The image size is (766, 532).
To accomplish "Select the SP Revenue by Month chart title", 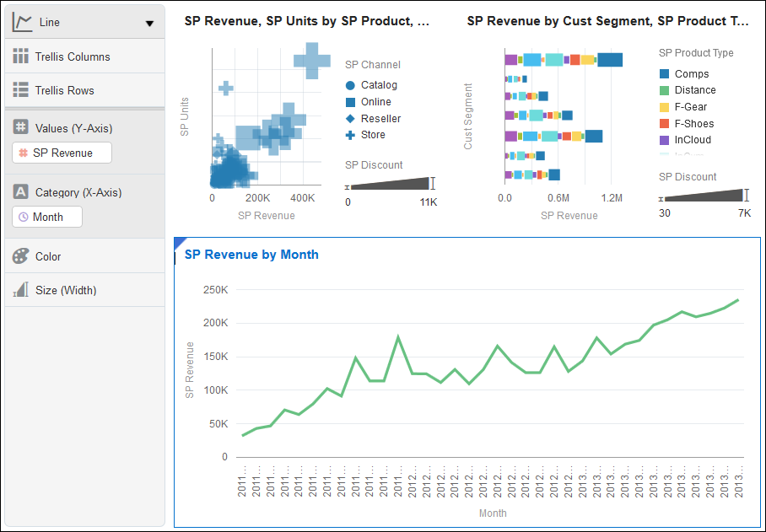I will click(x=251, y=255).
